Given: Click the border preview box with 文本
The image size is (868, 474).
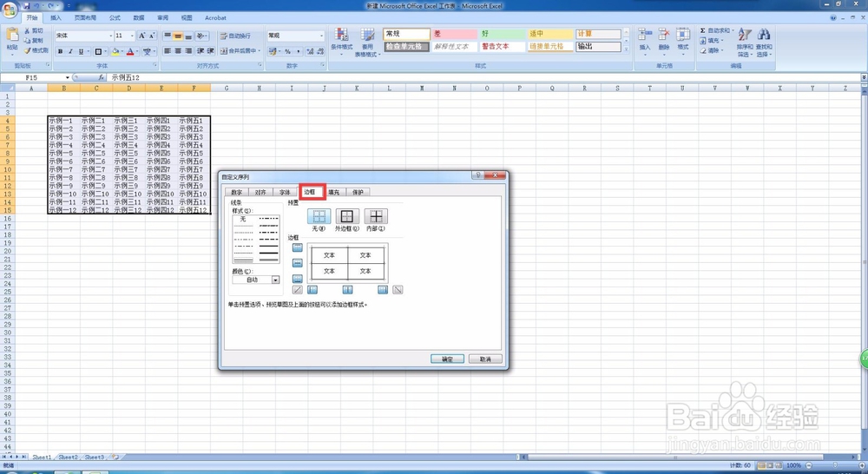Looking at the screenshot, I should pyautogui.click(x=348, y=263).
